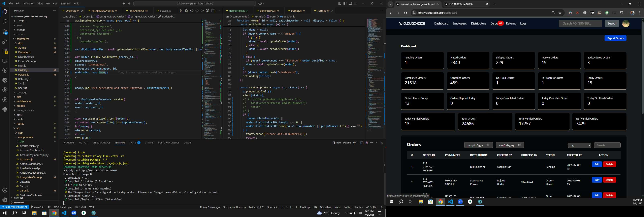Open VS Code notifications bell in status bar
Viewport: 644px width, 217px height.
click(382, 207)
